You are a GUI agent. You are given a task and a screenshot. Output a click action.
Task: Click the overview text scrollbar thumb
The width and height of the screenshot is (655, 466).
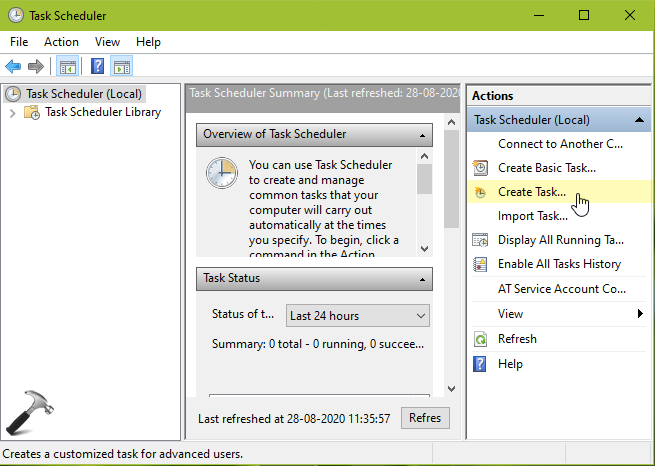click(424, 179)
